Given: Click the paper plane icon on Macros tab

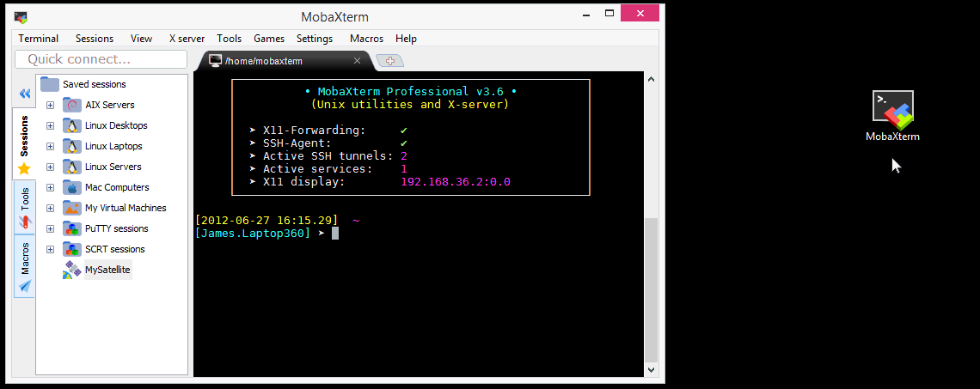Looking at the screenshot, I should coord(25,286).
